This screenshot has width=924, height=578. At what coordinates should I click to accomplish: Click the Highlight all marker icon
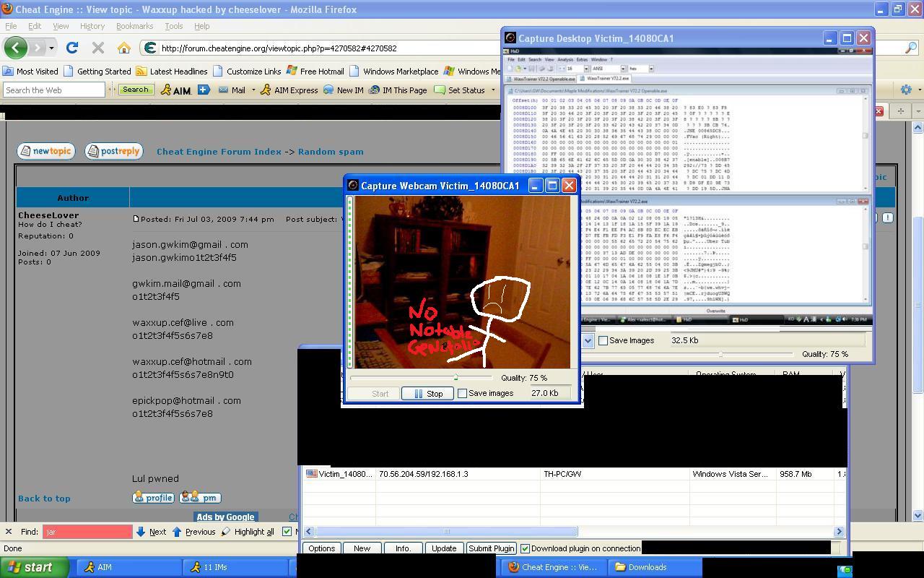point(225,532)
